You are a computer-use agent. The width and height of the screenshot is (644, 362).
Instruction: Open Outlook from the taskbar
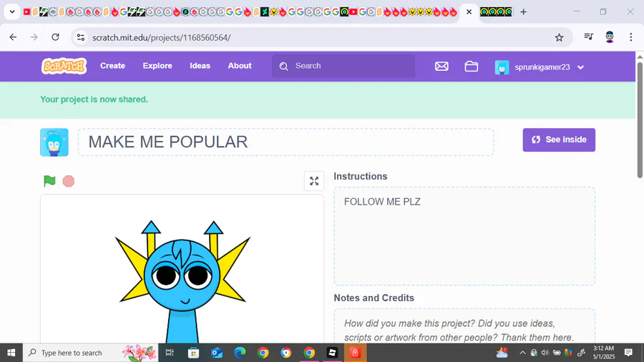pos(216,353)
